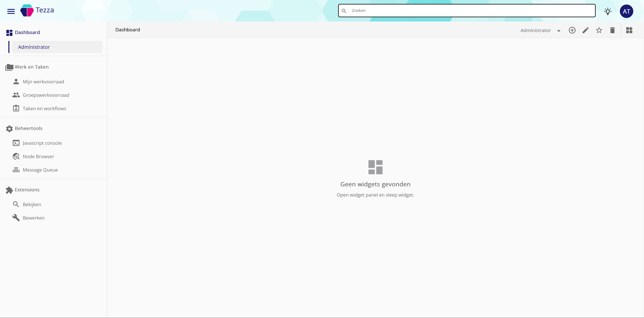
Task: Toggle the light bulb theme switch
Action: [x=608, y=11]
